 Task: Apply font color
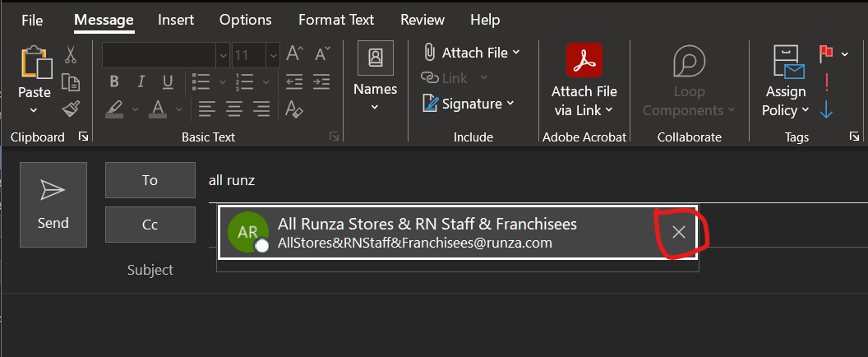coord(159,108)
